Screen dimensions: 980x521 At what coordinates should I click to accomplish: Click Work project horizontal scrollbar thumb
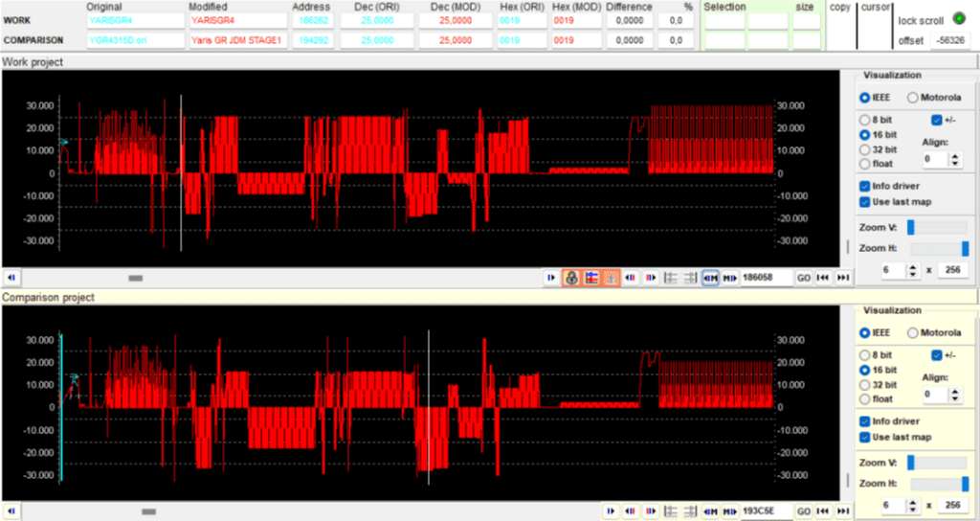coord(136,278)
